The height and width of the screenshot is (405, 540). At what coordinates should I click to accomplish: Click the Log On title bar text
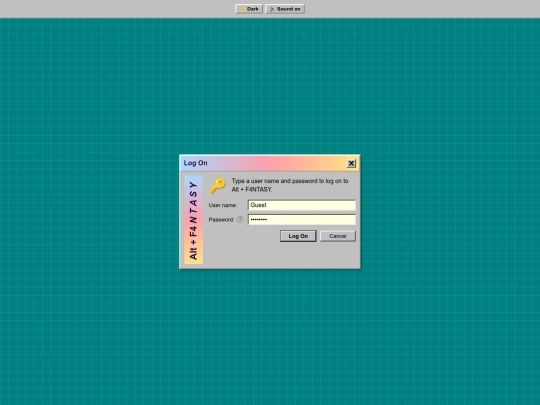point(195,163)
